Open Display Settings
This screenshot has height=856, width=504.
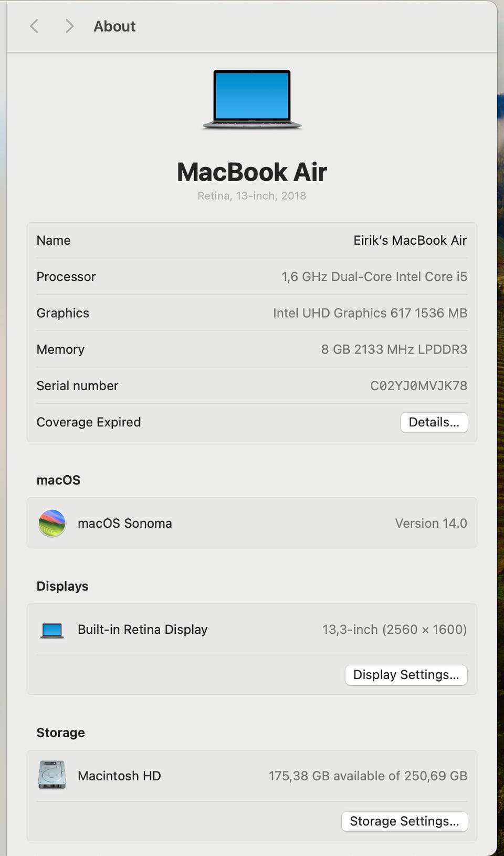click(406, 675)
